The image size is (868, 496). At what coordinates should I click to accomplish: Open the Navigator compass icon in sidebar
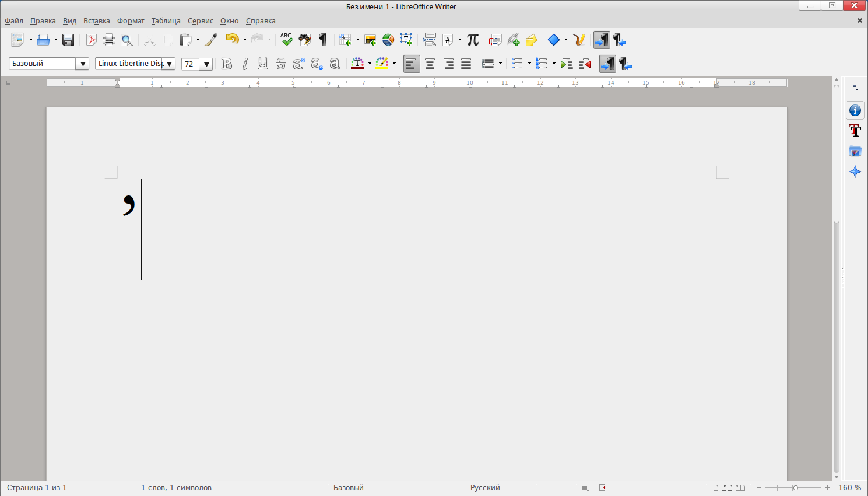(x=855, y=172)
